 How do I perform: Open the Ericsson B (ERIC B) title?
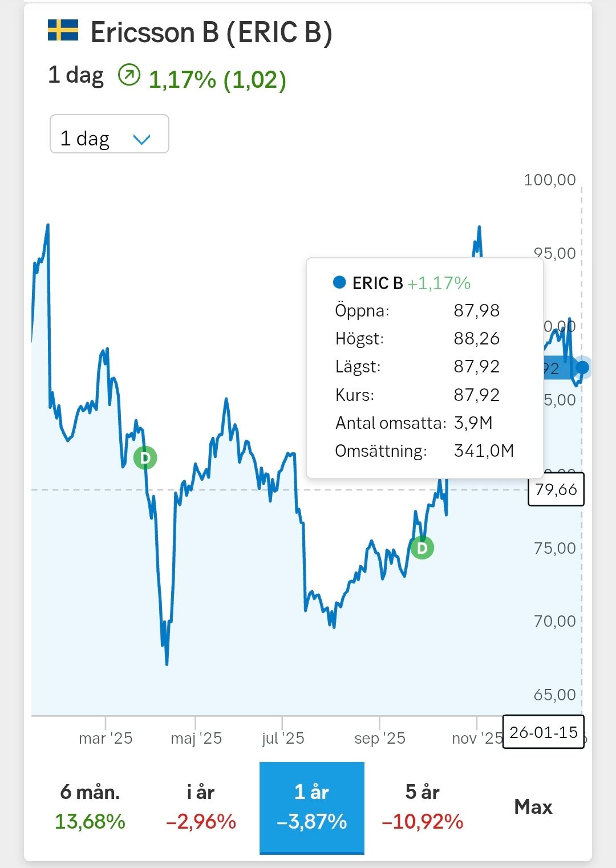coord(211,33)
